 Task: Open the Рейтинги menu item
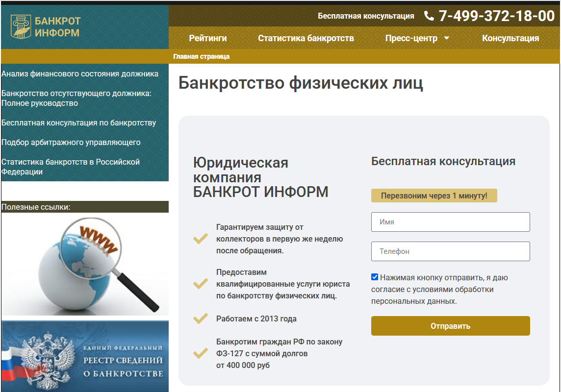208,38
